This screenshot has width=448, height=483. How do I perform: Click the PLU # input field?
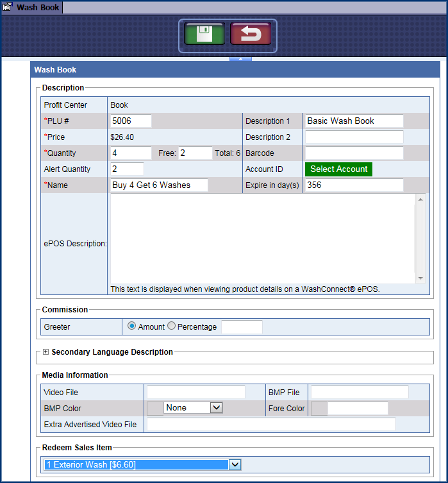tap(131, 121)
